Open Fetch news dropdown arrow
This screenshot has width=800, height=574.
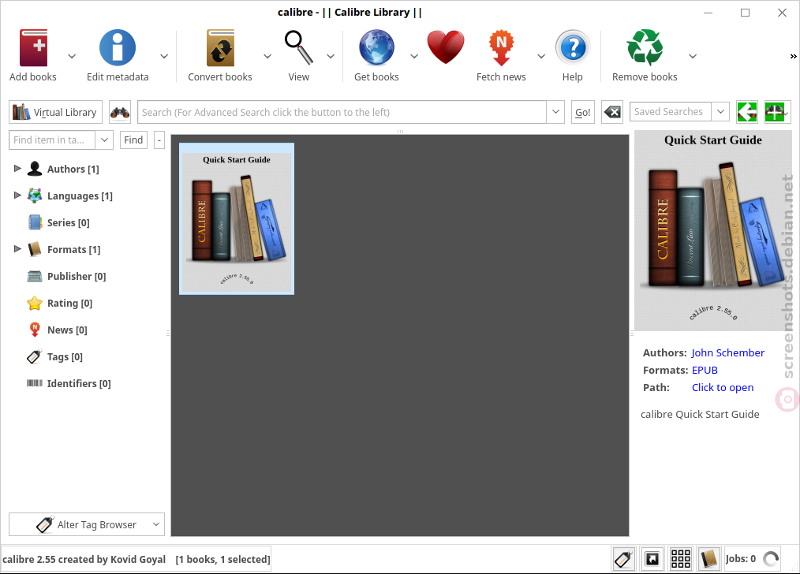coord(541,56)
